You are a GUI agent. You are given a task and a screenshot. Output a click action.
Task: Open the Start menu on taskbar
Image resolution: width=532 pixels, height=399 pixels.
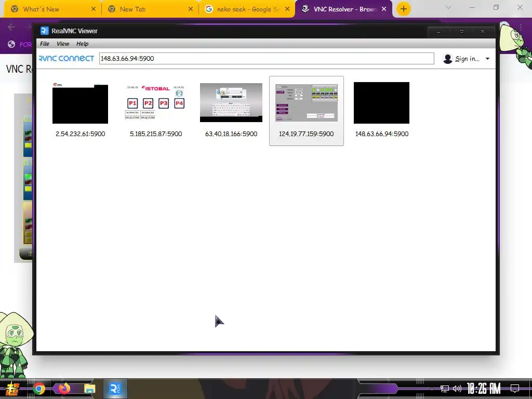[x=12, y=389]
